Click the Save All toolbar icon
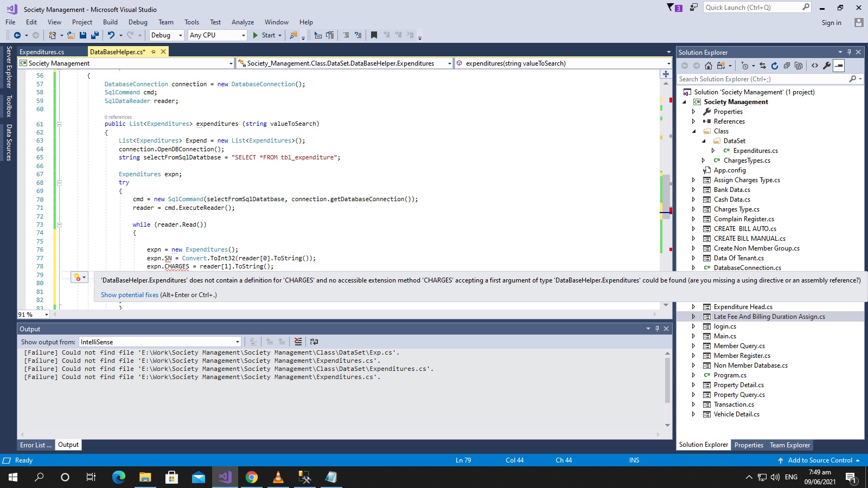The height and width of the screenshot is (488, 868). point(94,35)
